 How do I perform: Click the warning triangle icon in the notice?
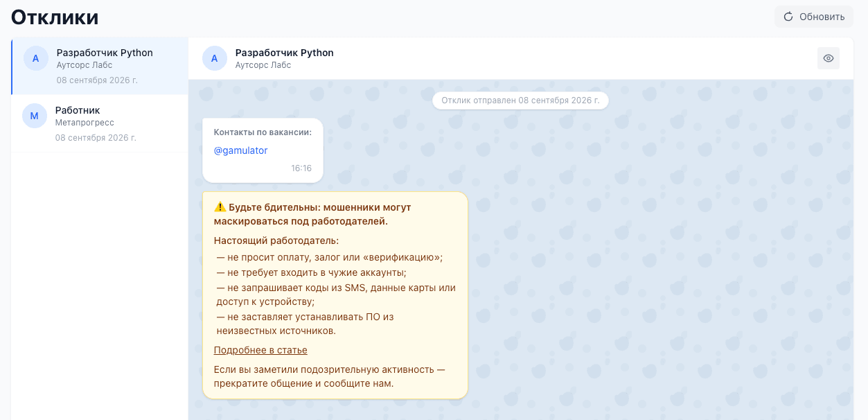[220, 207]
